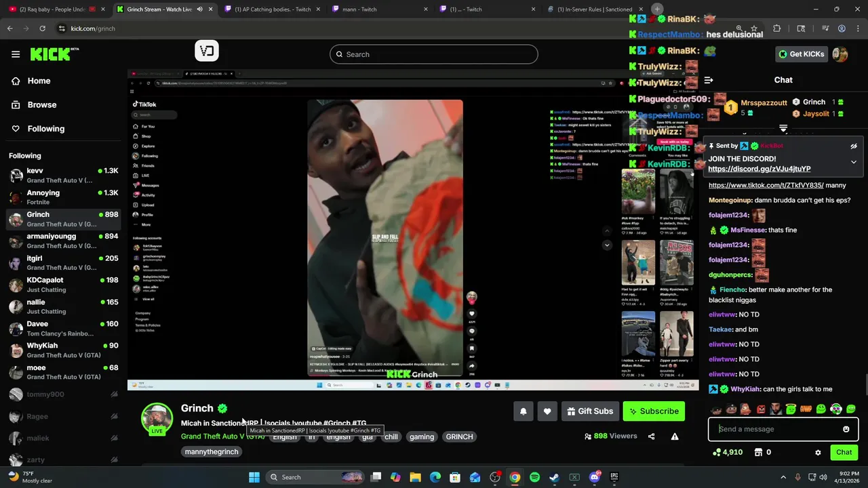Open chat settings gear
Screen dimensions: 868x488
(818, 452)
